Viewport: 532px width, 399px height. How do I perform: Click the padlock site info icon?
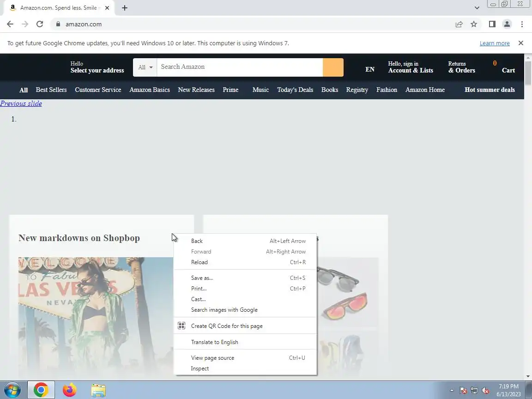58,24
